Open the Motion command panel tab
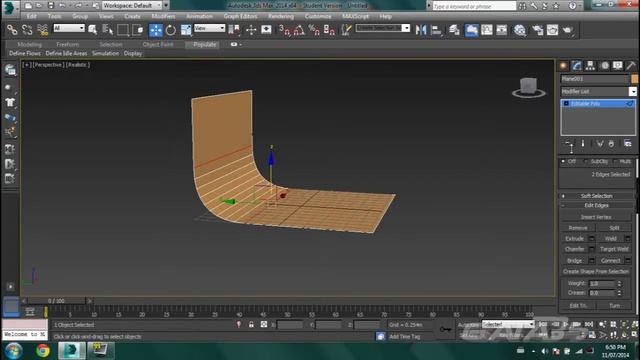 [604, 66]
